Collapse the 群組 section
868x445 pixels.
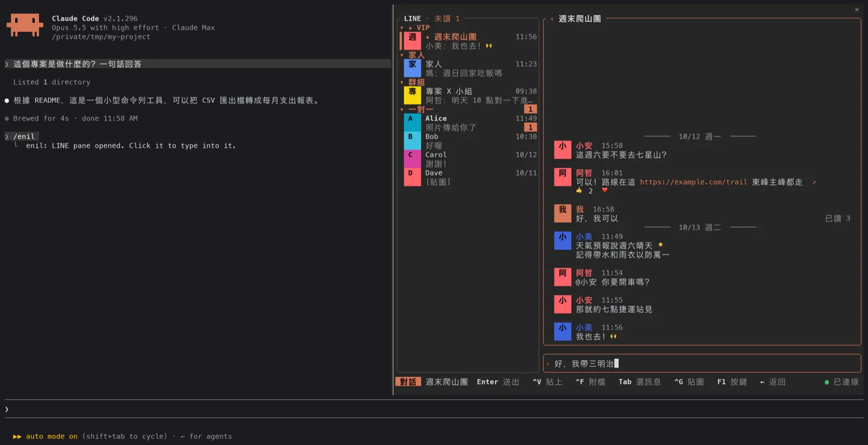pos(402,82)
